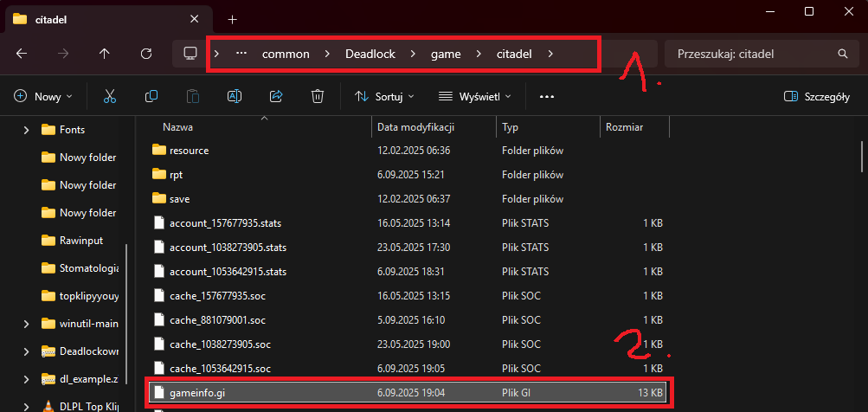Click the Rename icon
This screenshot has width=868, height=412.
[235, 96]
